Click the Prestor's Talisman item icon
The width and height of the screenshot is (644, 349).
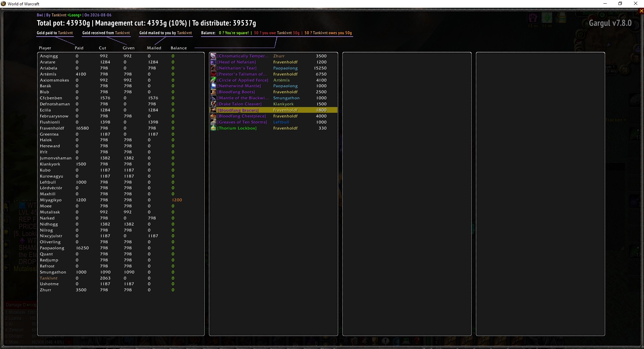pyautogui.click(x=213, y=74)
